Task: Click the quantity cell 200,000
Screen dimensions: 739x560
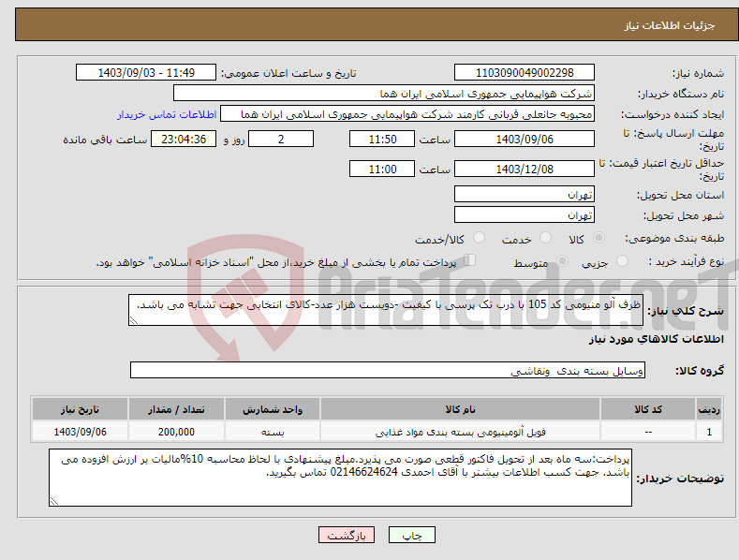Action: click(x=176, y=432)
